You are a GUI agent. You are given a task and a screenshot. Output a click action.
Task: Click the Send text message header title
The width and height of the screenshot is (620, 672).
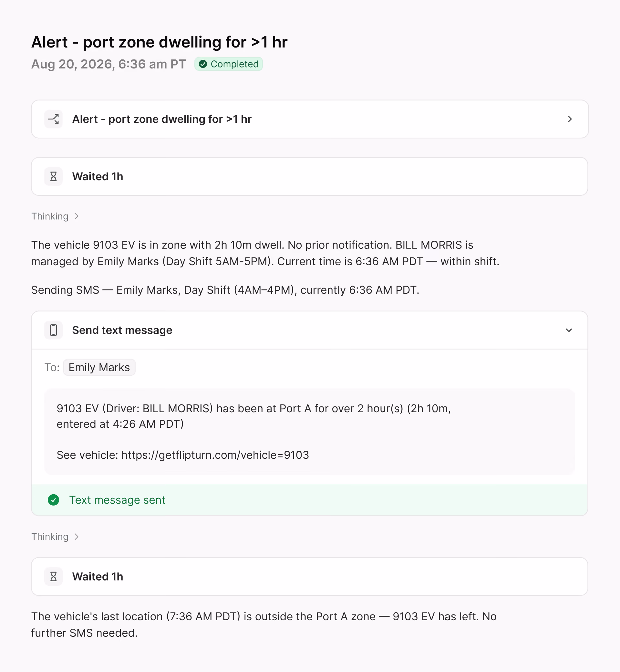[122, 330]
